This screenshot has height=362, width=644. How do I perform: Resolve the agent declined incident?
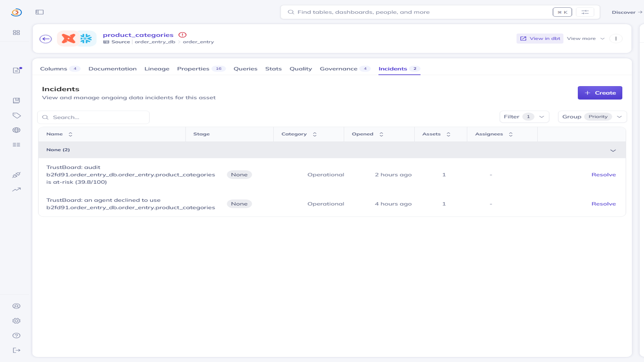[604, 204]
